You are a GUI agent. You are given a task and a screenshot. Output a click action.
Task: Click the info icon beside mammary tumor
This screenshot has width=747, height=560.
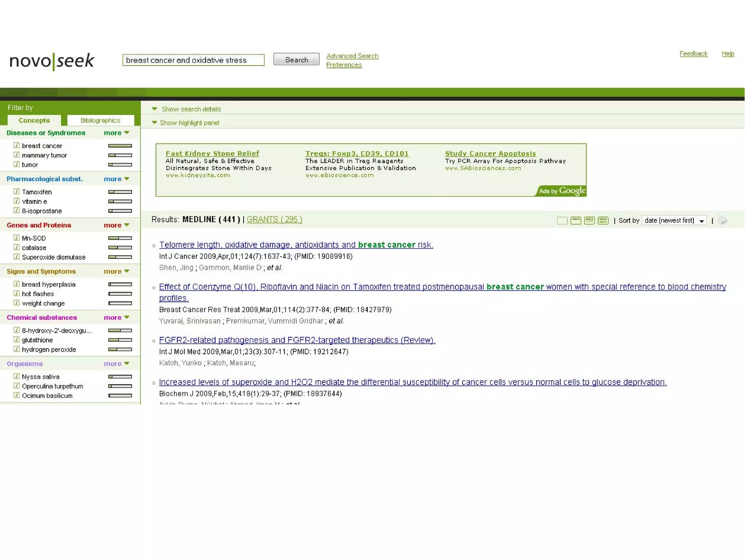pyautogui.click(x=16, y=155)
